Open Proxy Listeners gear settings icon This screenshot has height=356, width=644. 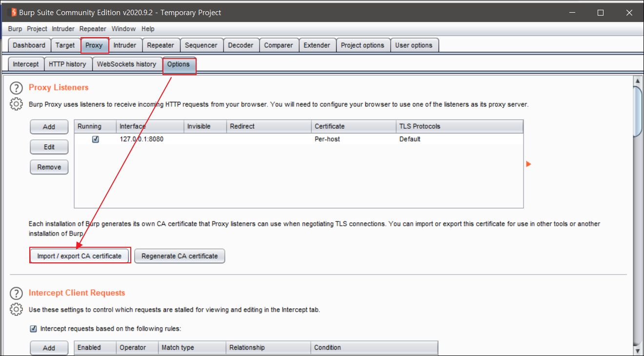[17, 104]
